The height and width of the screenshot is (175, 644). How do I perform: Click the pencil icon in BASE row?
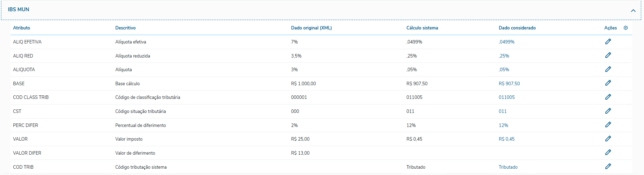608,83
